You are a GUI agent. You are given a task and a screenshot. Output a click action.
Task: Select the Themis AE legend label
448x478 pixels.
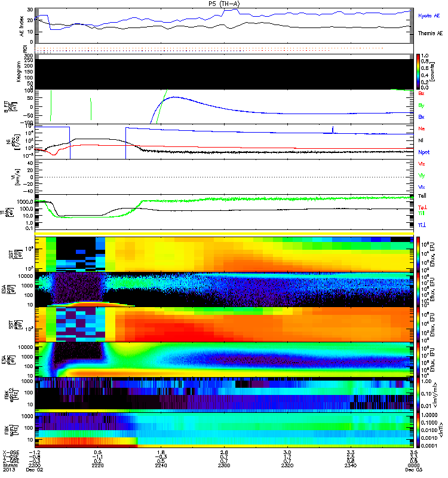click(x=430, y=33)
